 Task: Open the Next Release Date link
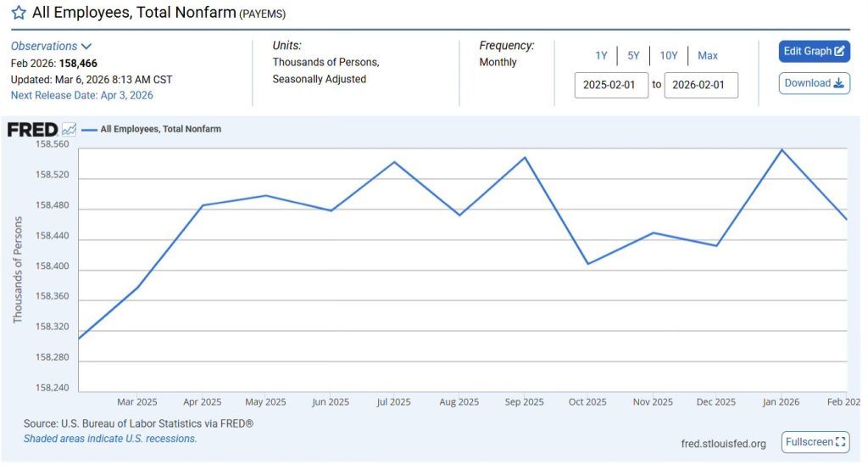coord(82,95)
